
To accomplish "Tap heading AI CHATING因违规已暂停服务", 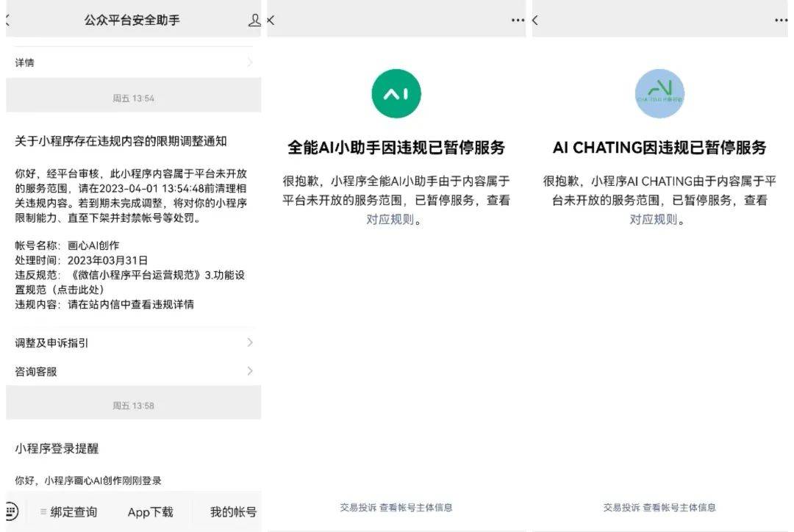I will [659, 147].
